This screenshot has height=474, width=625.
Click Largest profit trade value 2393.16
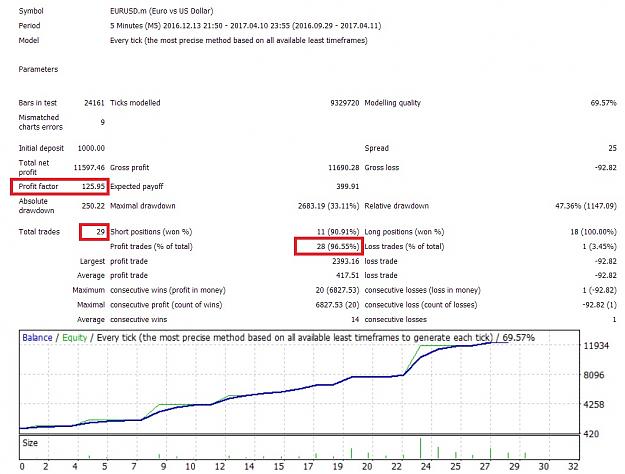(346, 262)
